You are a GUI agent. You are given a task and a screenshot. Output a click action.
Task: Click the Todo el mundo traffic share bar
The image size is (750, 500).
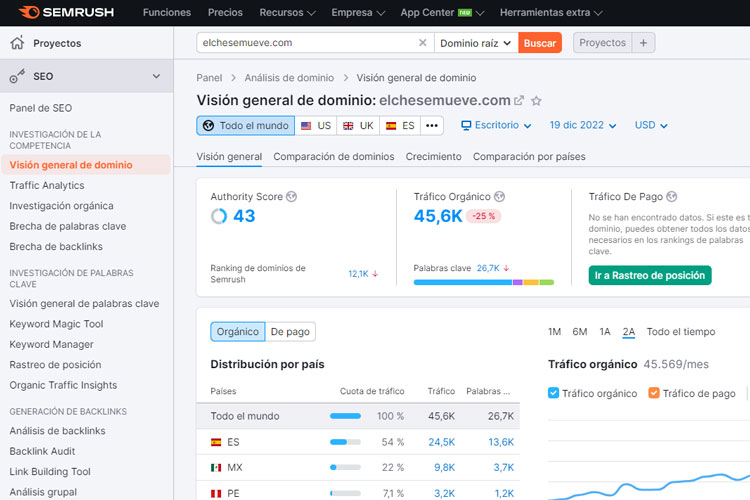(345, 416)
